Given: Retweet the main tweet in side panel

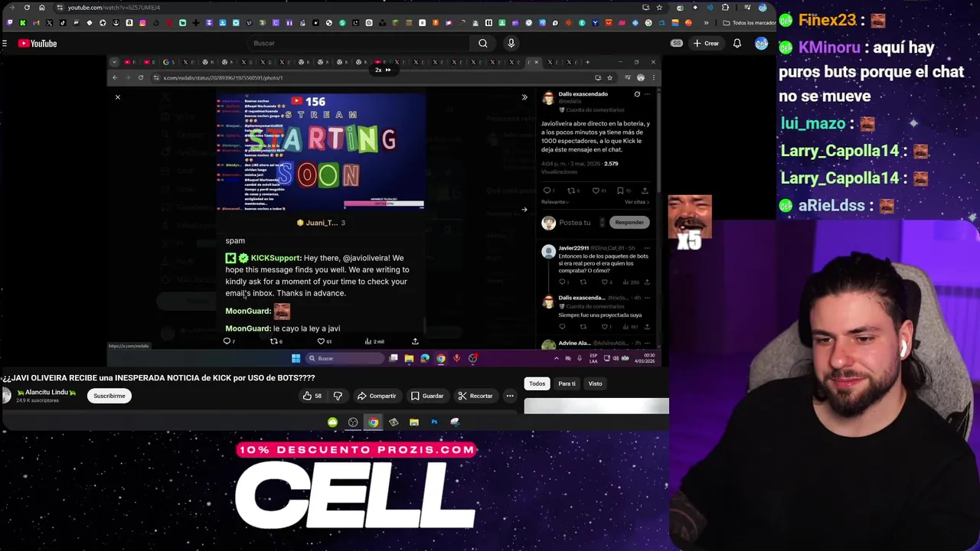Looking at the screenshot, I should [570, 191].
